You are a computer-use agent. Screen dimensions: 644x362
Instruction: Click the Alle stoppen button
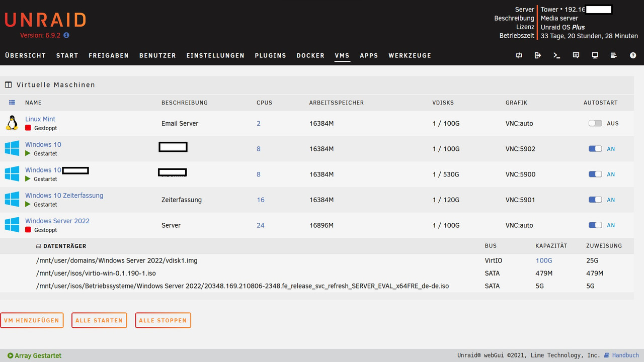tap(163, 320)
